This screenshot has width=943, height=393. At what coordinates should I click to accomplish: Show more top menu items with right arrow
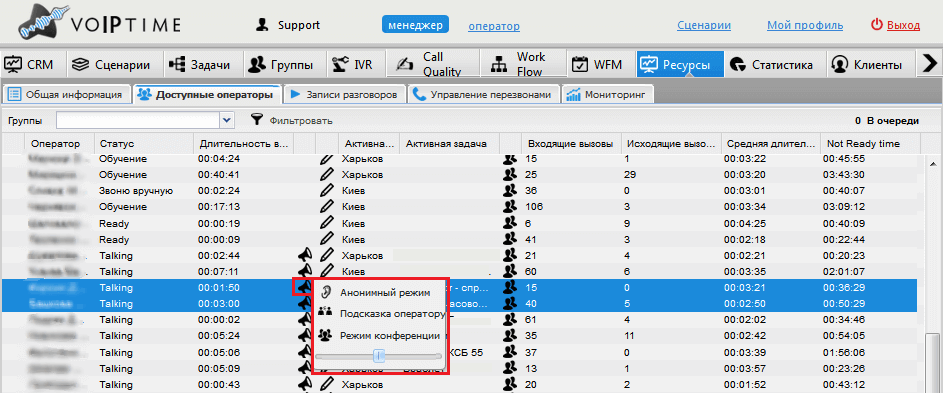(x=930, y=64)
